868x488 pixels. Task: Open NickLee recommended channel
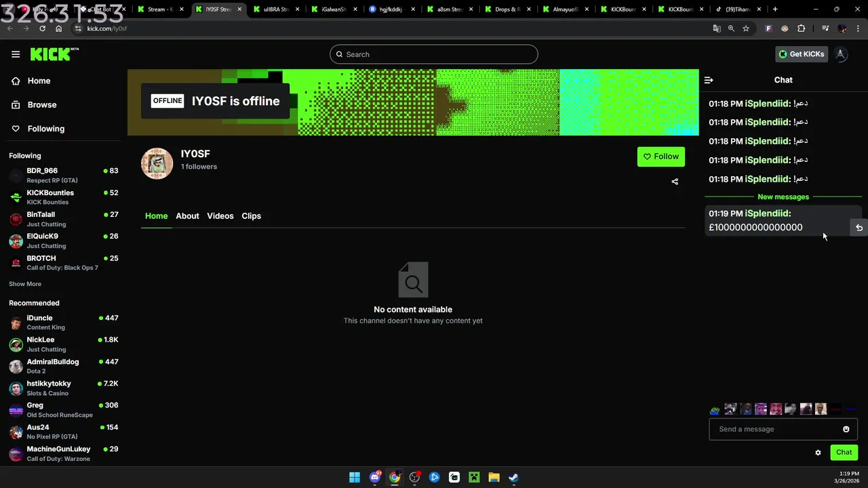pyautogui.click(x=63, y=344)
